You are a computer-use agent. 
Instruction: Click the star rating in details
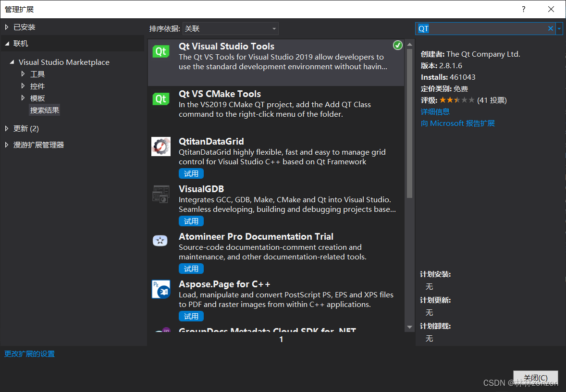point(456,100)
